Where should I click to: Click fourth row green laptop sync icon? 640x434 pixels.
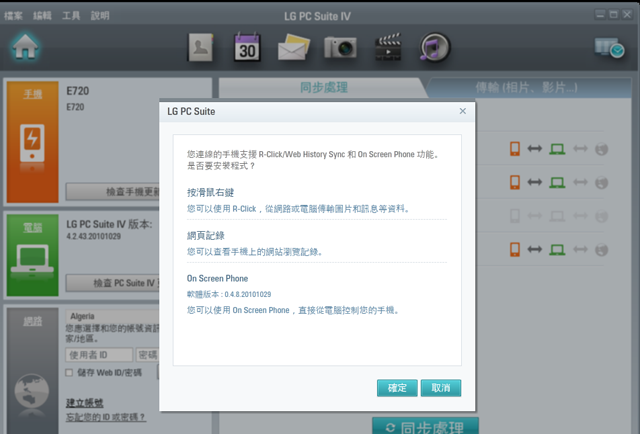point(557,249)
